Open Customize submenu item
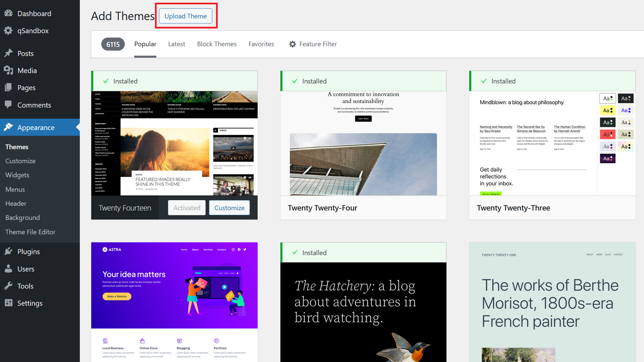The width and height of the screenshot is (644, 362). click(20, 161)
